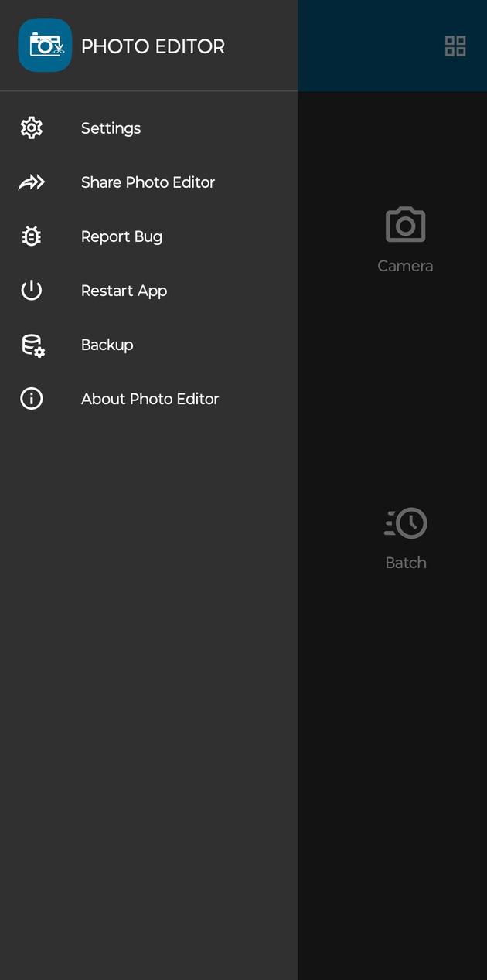View About Photo Editor information
The height and width of the screenshot is (980, 487).
[x=150, y=398]
